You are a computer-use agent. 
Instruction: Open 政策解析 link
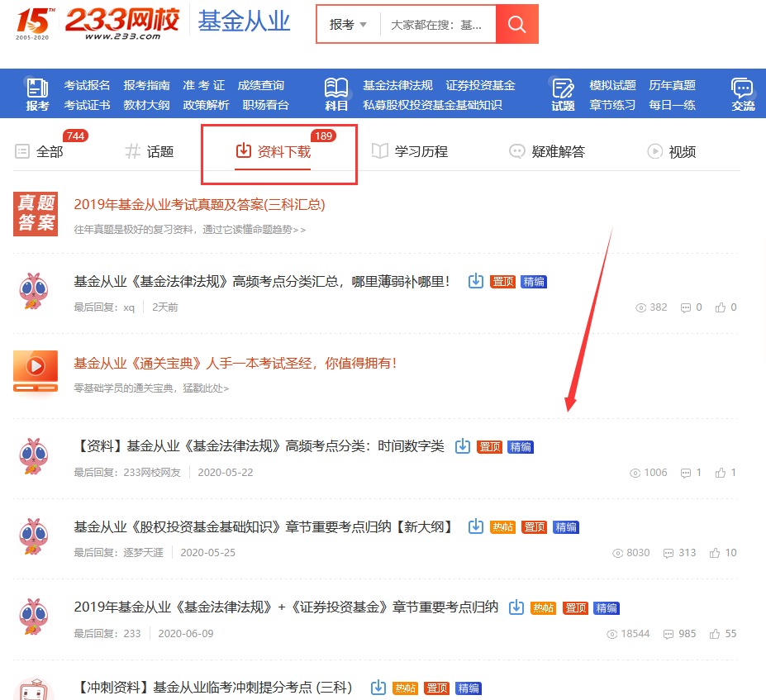(206, 105)
